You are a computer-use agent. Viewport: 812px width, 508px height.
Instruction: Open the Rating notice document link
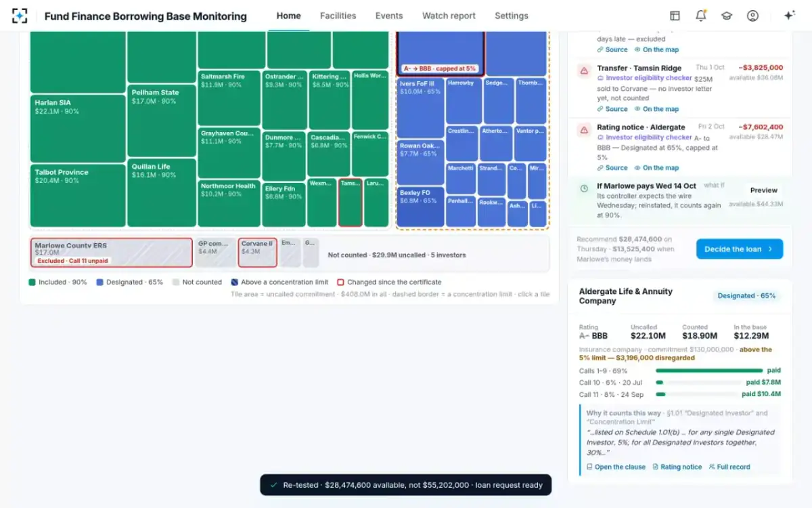[677, 467]
